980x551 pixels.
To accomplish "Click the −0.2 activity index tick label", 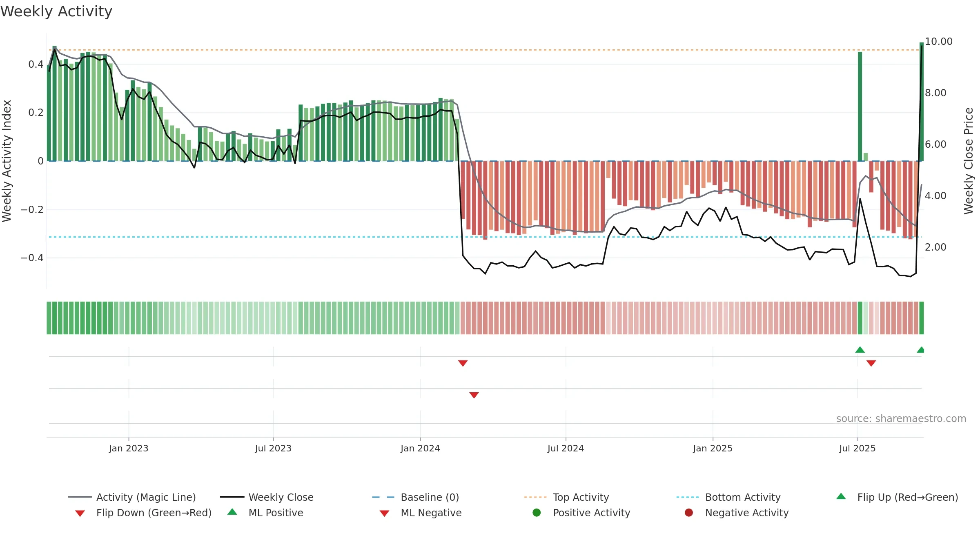I will 32,210.
